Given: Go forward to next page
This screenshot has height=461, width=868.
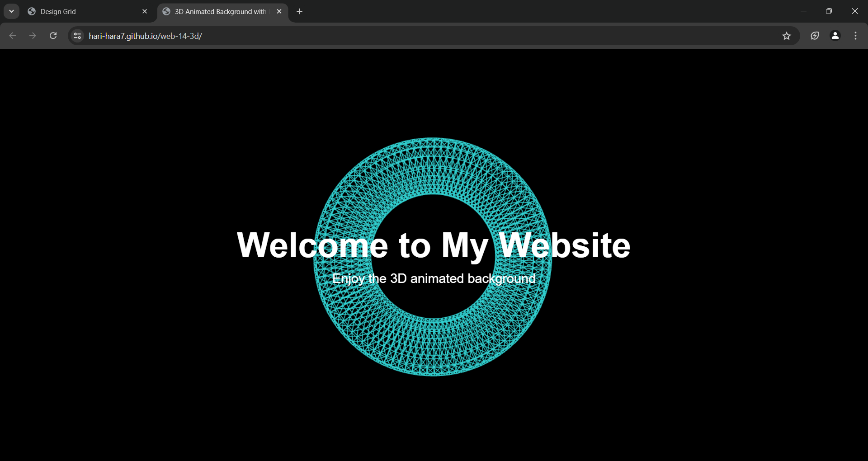Looking at the screenshot, I should click(x=33, y=36).
